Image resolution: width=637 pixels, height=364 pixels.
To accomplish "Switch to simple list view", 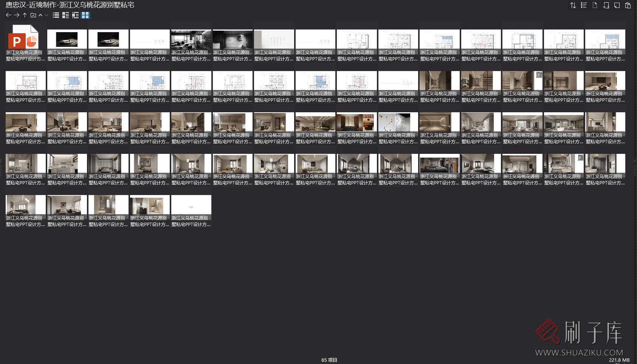I will [x=56, y=15].
